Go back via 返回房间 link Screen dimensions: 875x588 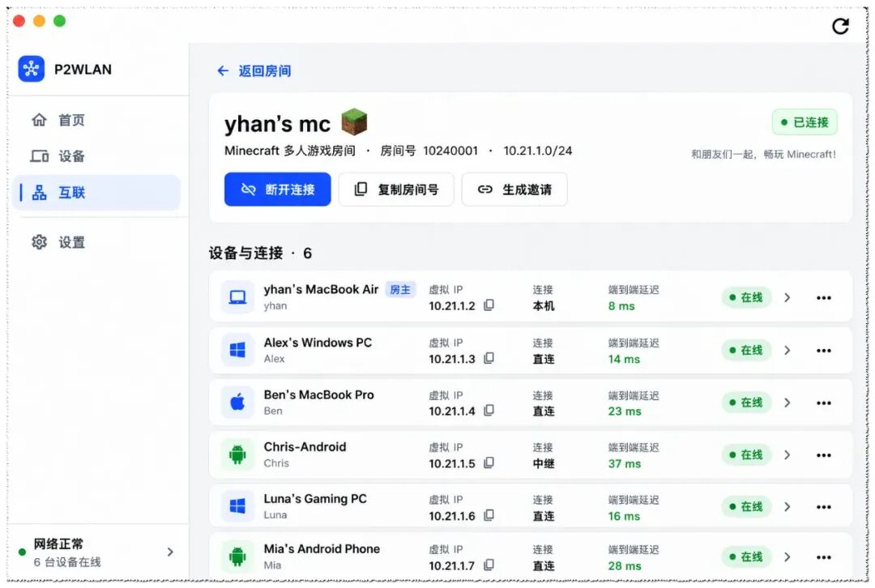pos(254,70)
